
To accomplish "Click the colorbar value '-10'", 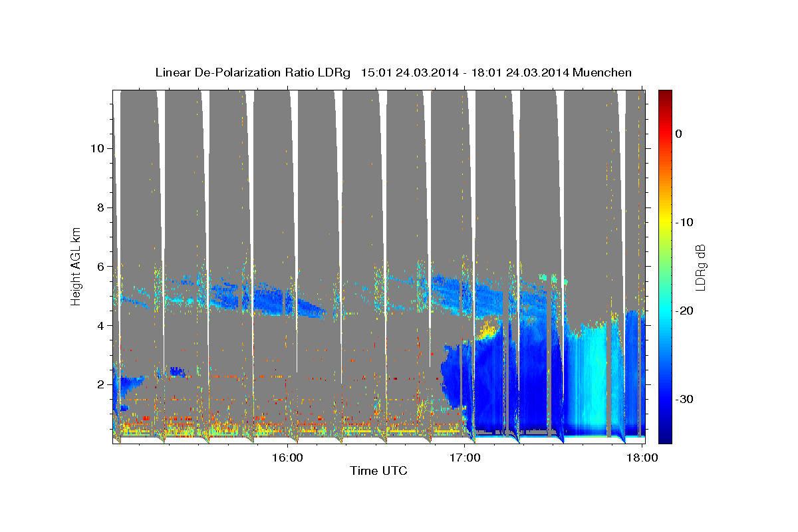I will [x=685, y=222].
